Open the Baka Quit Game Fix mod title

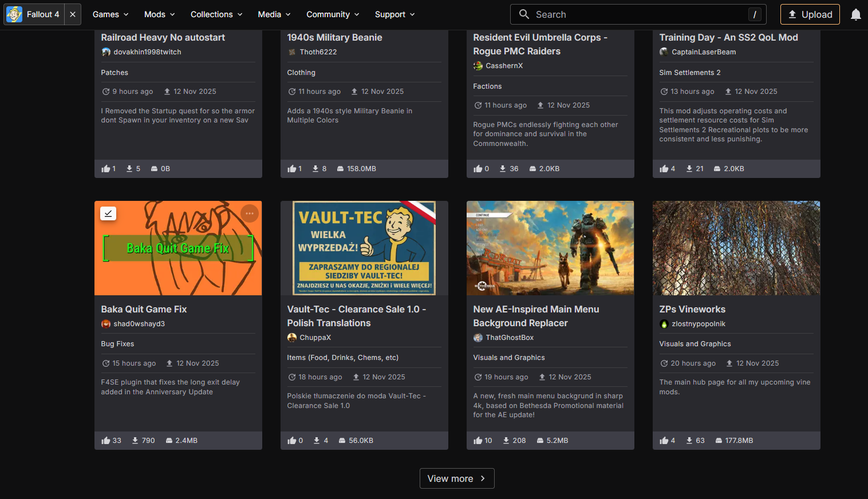click(x=144, y=310)
